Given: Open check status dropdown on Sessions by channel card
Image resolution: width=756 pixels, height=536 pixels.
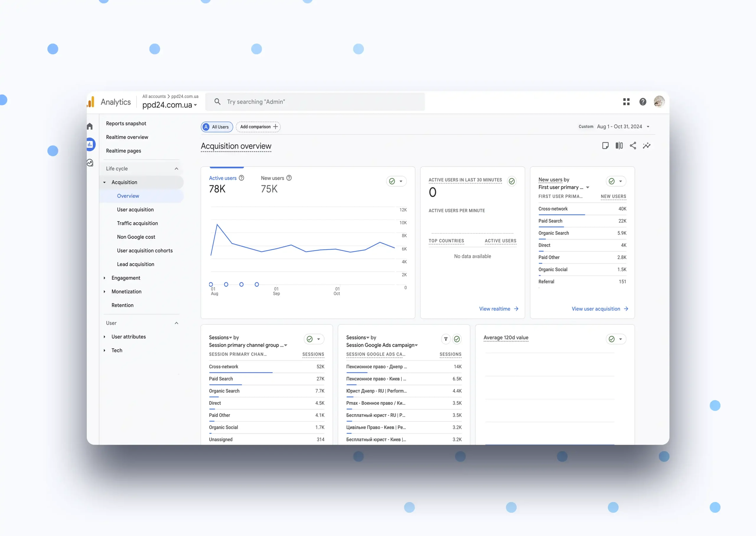Looking at the screenshot, I should (314, 339).
